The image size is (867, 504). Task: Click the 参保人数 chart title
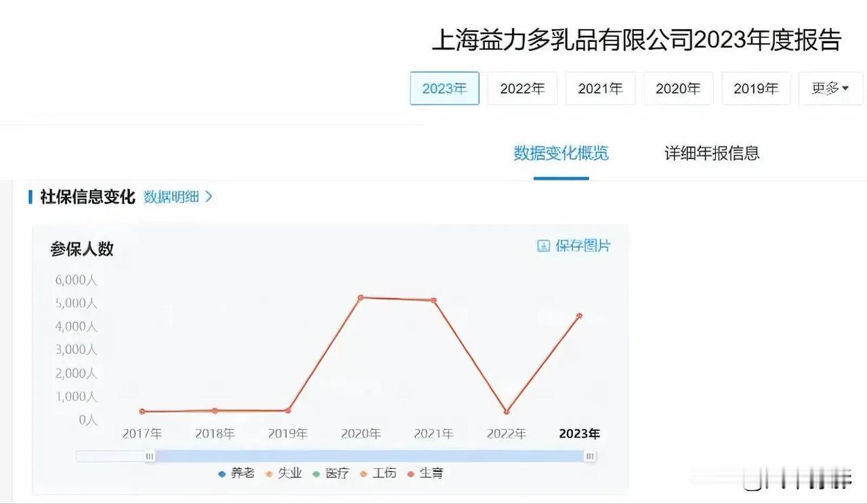pos(82,249)
